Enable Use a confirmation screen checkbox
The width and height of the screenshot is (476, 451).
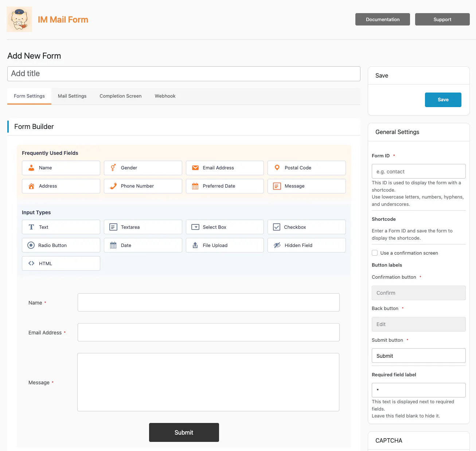[x=375, y=253]
